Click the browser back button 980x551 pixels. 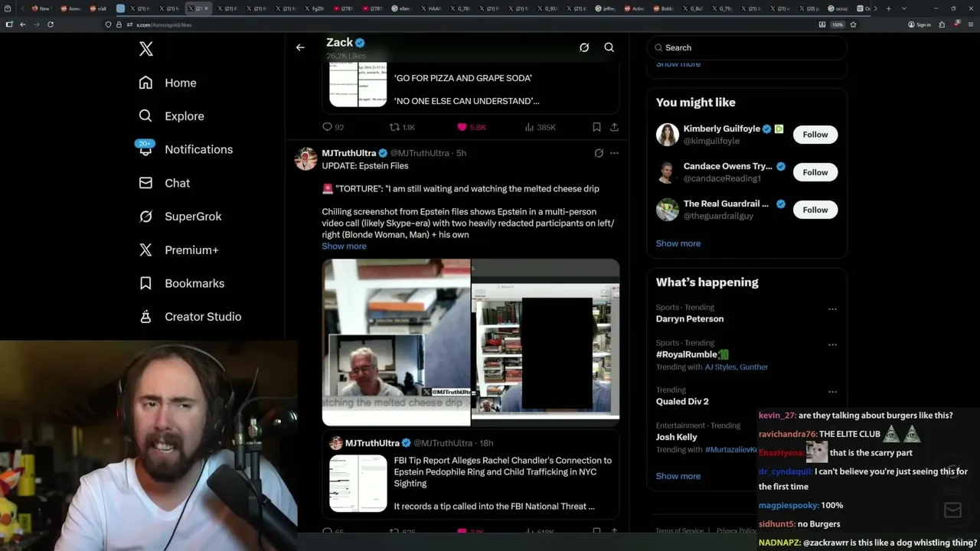(x=23, y=24)
